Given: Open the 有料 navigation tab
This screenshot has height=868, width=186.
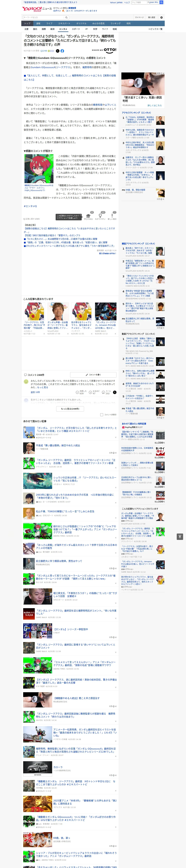Looking at the screenshot, I should tap(128, 24).
